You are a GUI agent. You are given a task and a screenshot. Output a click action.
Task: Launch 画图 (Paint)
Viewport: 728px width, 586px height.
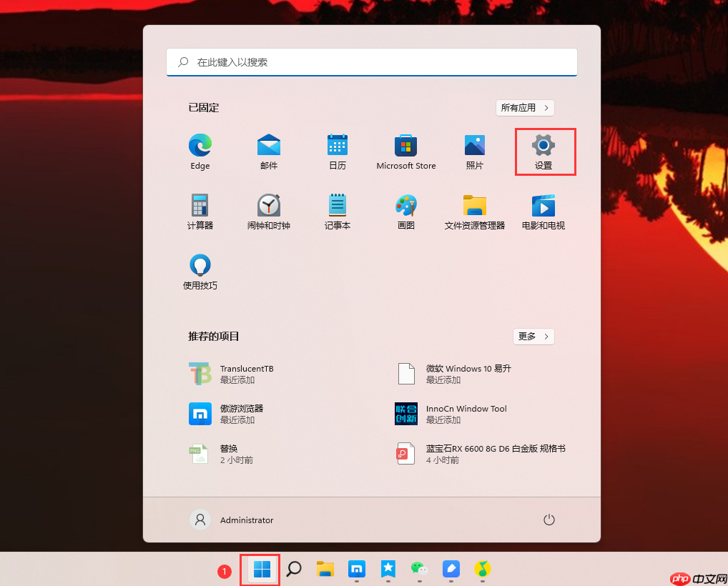[405, 205]
